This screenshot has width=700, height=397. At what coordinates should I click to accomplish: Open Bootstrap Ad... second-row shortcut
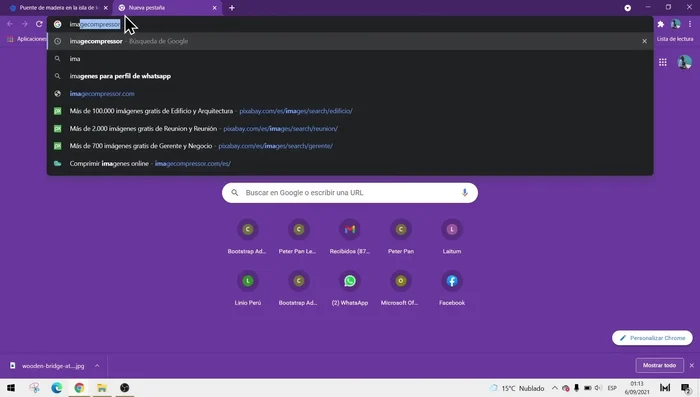pyautogui.click(x=299, y=288)
